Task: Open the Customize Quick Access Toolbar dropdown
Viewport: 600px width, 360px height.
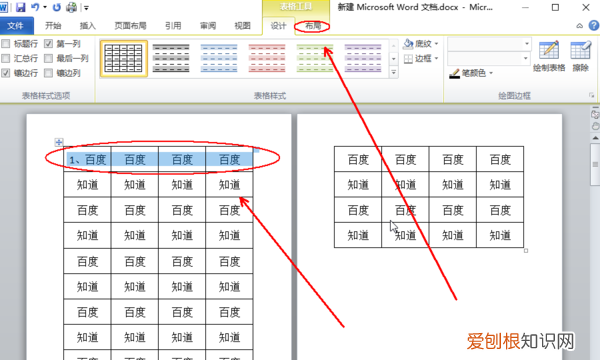Action: coord(86,8)
